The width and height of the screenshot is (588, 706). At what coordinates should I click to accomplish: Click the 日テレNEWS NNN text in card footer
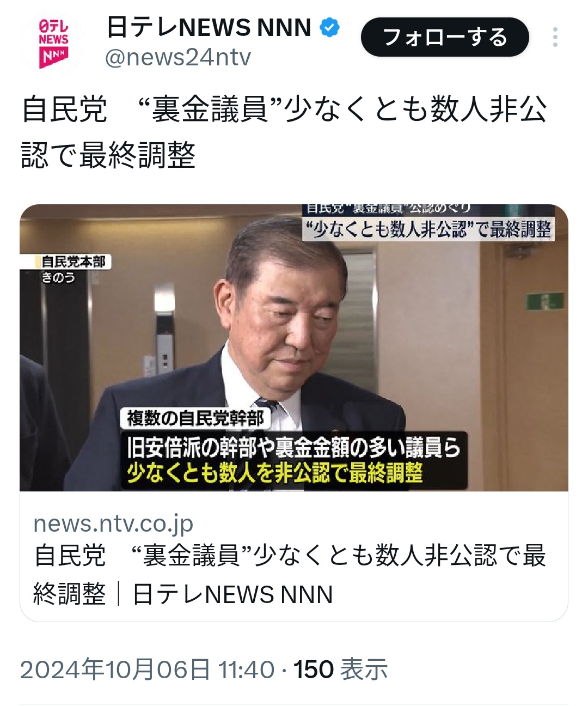coord(232,594)
